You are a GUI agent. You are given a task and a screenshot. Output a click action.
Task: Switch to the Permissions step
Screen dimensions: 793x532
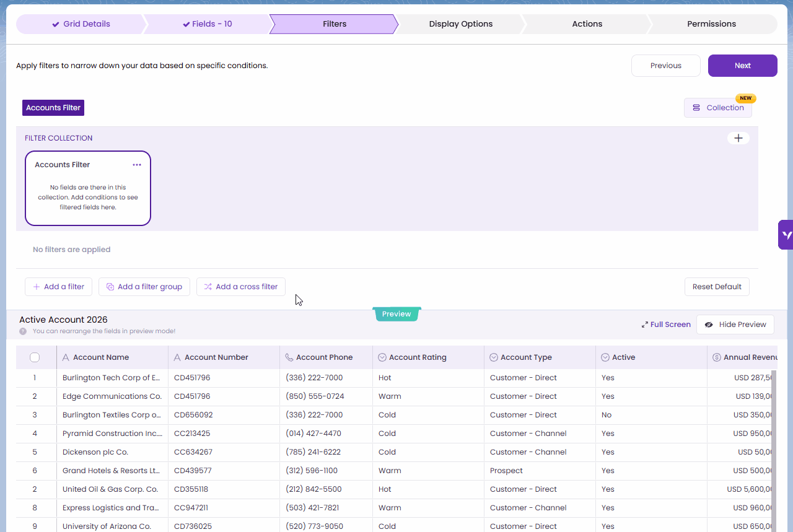coord(711,24)
